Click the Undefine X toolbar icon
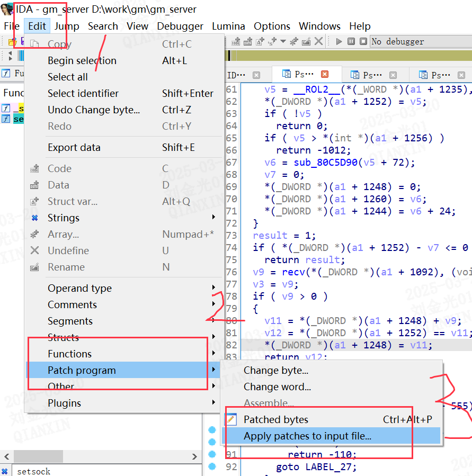The image size is (472, 476). click(x=318, y=41)
